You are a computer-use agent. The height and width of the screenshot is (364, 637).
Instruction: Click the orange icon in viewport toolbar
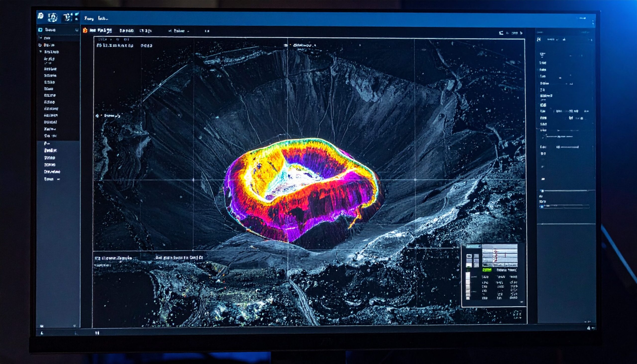pyautogui.click(x=85, y=31)
